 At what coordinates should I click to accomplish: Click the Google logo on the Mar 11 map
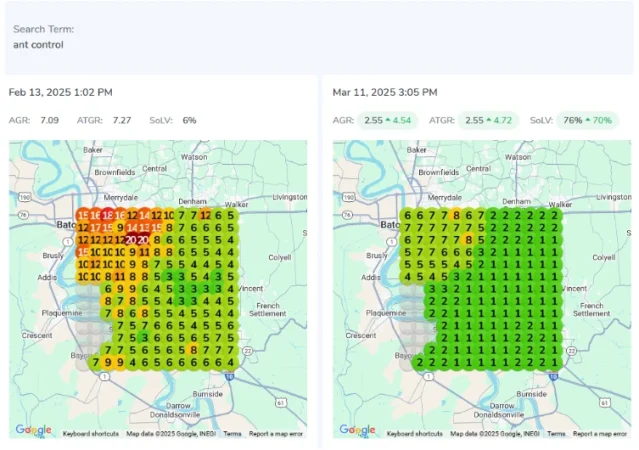click(357, 430)
